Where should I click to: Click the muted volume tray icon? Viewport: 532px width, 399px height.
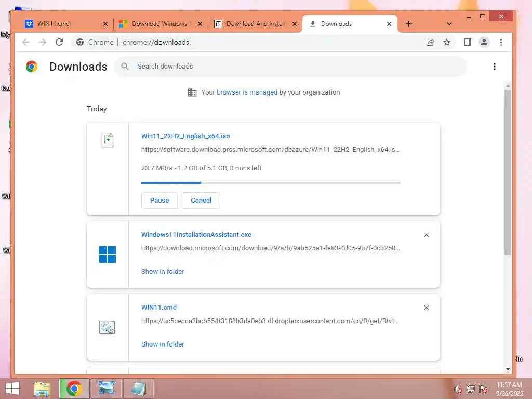pos(458,389)
